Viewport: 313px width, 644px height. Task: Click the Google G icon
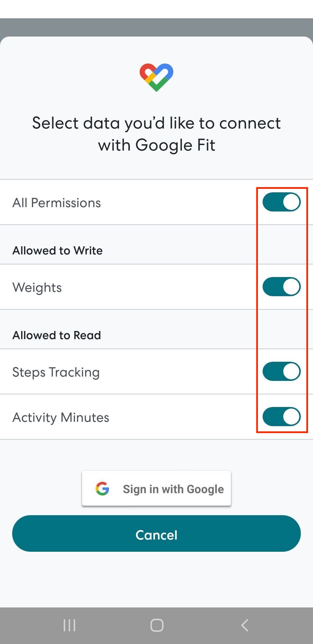click(x=102, y=488)
